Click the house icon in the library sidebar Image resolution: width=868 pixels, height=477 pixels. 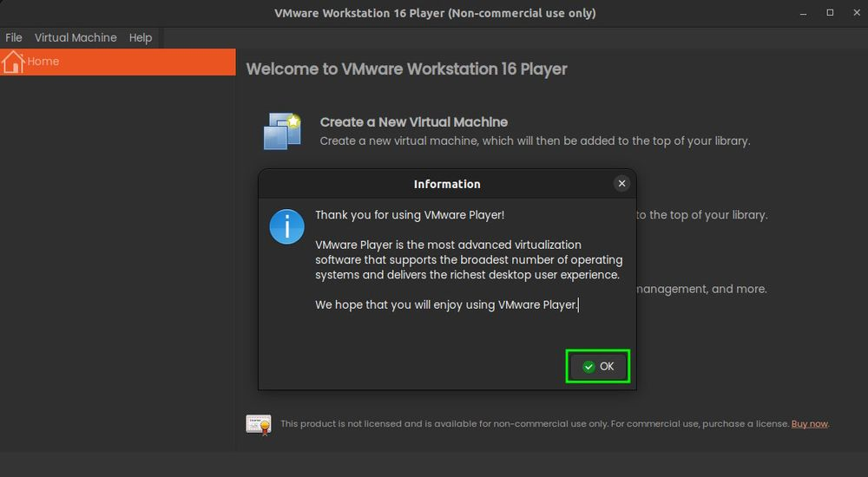13,62
